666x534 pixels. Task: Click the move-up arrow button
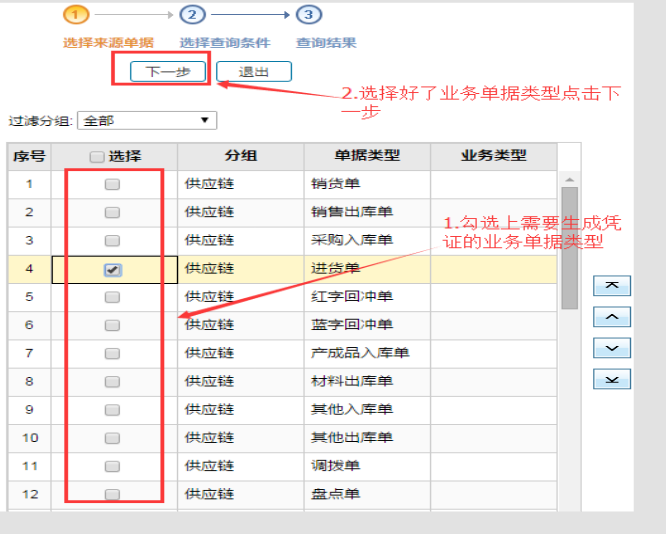pos(612,317)
